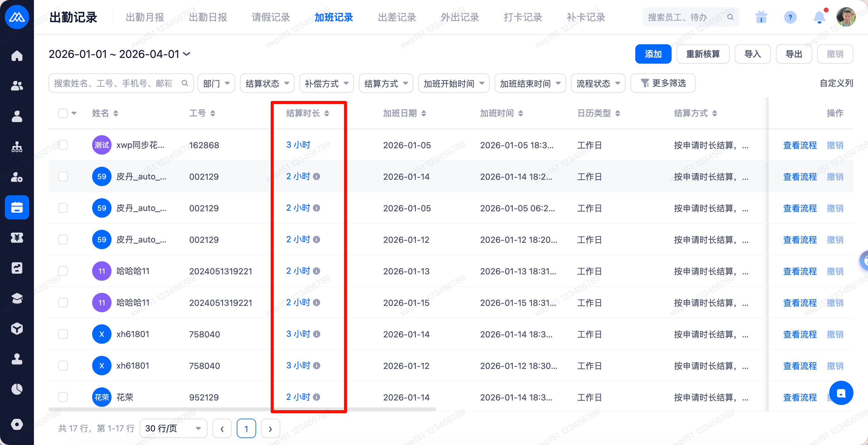Tick the checkbox for xwp同步花 row
868x445 pixels.
(63, 145)
